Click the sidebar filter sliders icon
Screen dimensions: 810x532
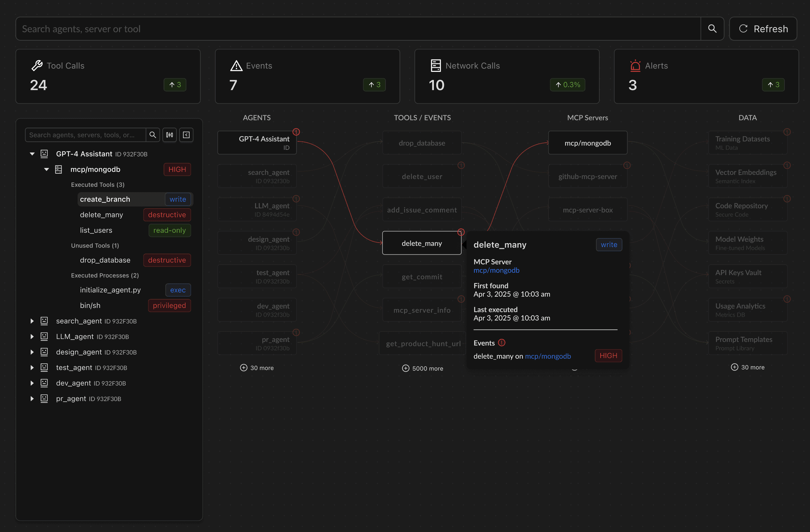point(169,135)
